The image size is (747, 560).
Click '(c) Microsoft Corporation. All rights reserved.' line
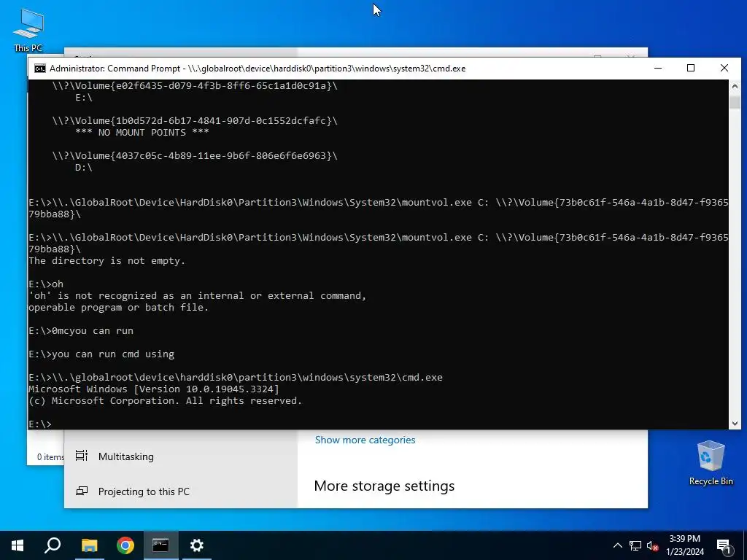[x=166, y=401]
